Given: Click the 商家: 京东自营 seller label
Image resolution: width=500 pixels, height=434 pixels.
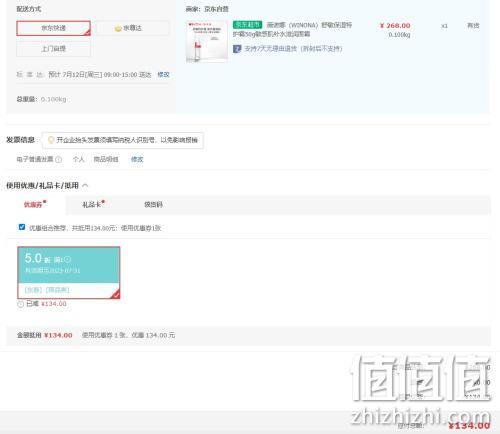Looking at the screenshot, I should (x=207, y=9).
